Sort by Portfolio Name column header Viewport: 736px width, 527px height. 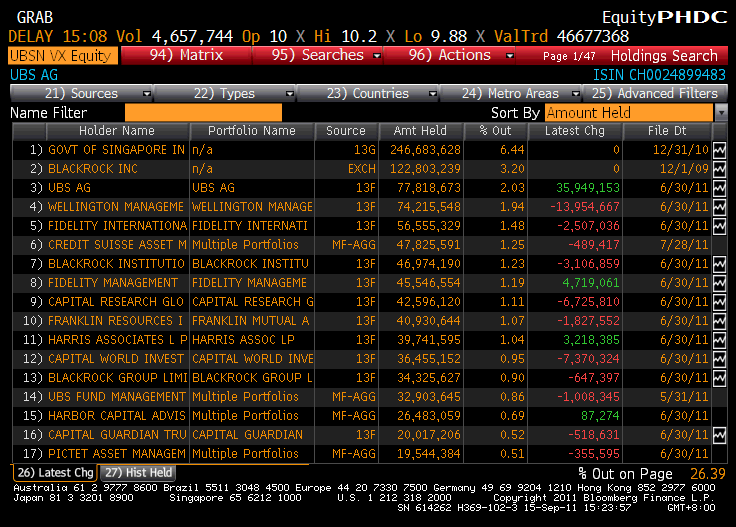tap(252, 131)
